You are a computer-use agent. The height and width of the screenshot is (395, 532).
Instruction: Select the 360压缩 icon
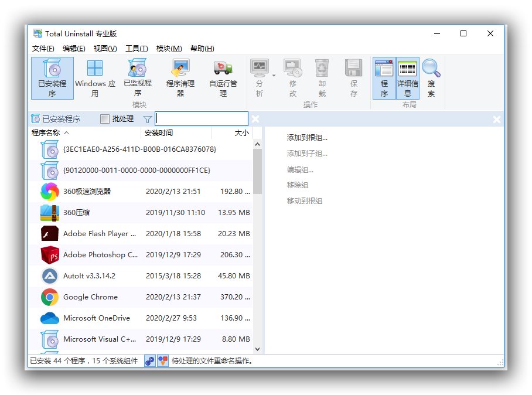pos(50,212)
